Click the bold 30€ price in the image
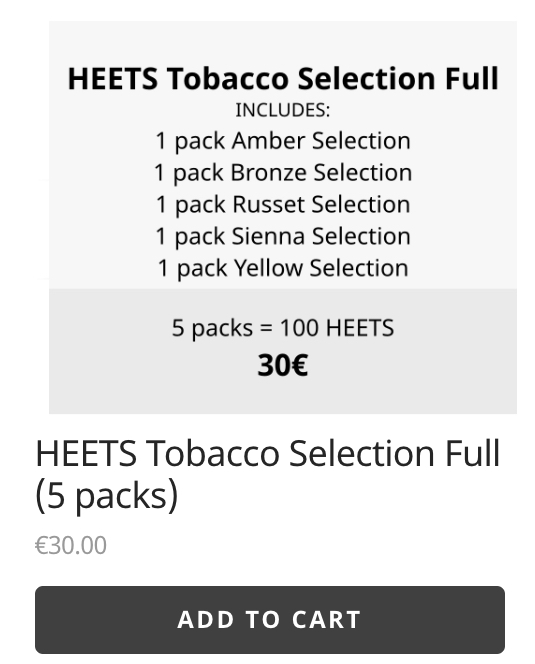The image size is (535, 664). [x=283, y=365]
